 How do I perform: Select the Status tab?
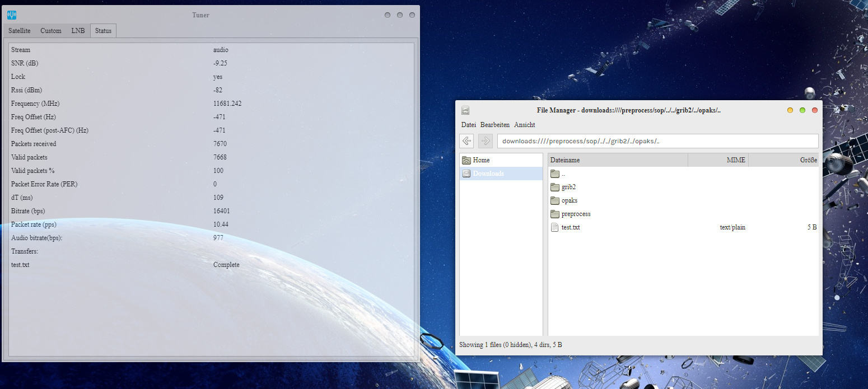click(103, 31)
